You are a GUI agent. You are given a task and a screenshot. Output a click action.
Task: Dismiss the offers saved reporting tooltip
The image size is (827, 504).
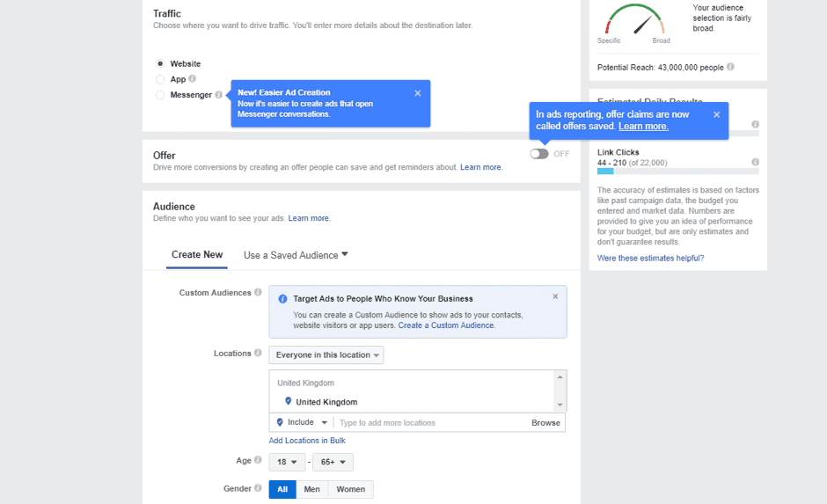pyautogui.click(x=716, y=114)
